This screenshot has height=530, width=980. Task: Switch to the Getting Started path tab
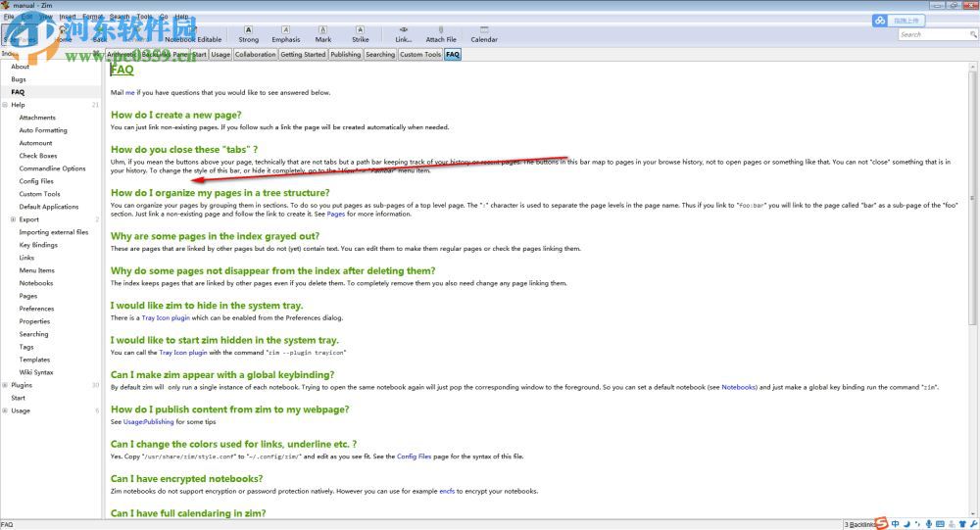(x=303, y=55)
